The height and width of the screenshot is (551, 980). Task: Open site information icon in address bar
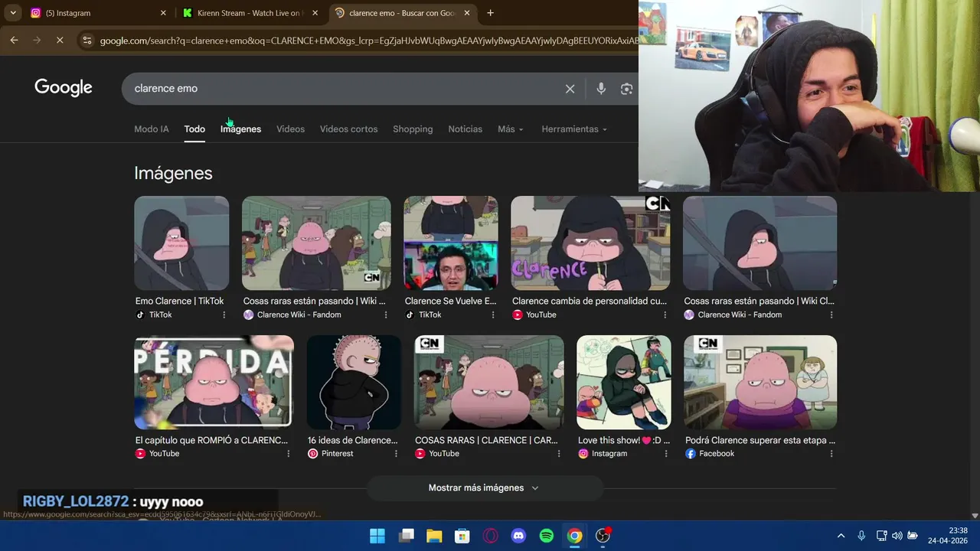(87, 41)
